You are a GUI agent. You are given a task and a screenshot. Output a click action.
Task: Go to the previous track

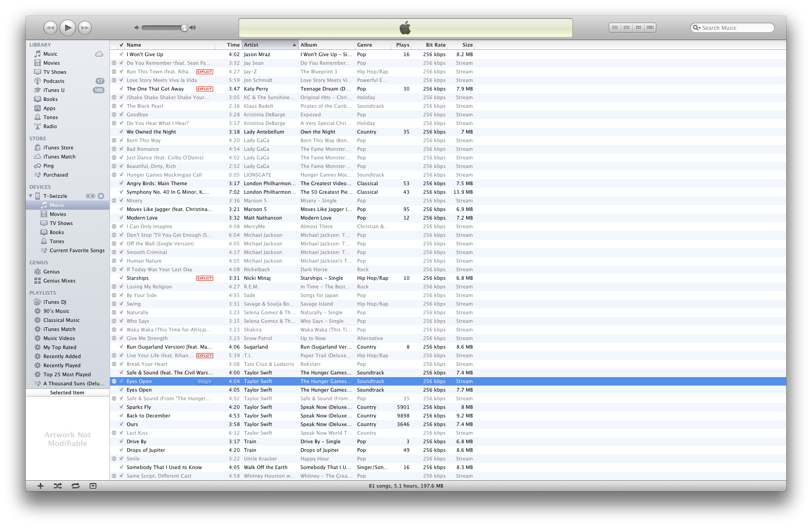[x=50, y=28]
